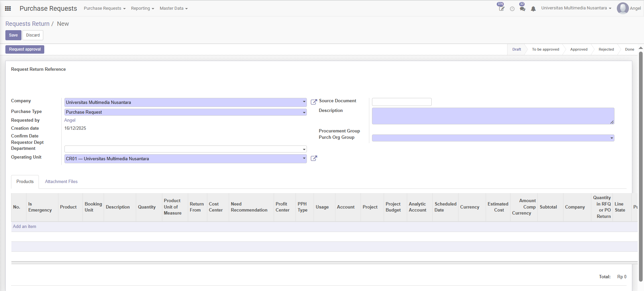
Task: Expand the Purch Org Group dropdown
Action: 612,138
